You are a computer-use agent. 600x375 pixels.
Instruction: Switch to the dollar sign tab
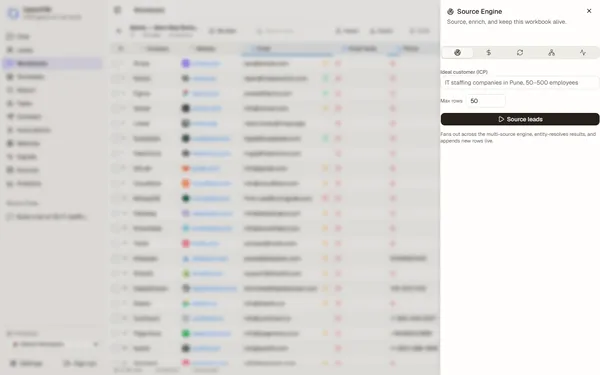pyautogui.click(x=489, y=52)
